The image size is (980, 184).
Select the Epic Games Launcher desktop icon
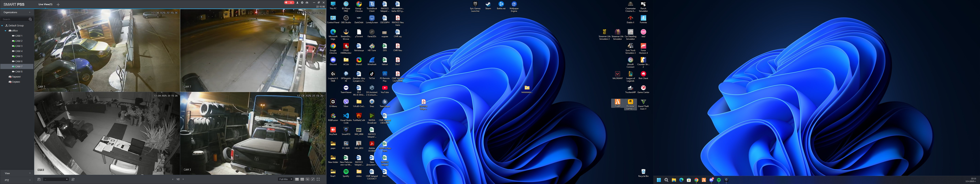click(475, 7)
